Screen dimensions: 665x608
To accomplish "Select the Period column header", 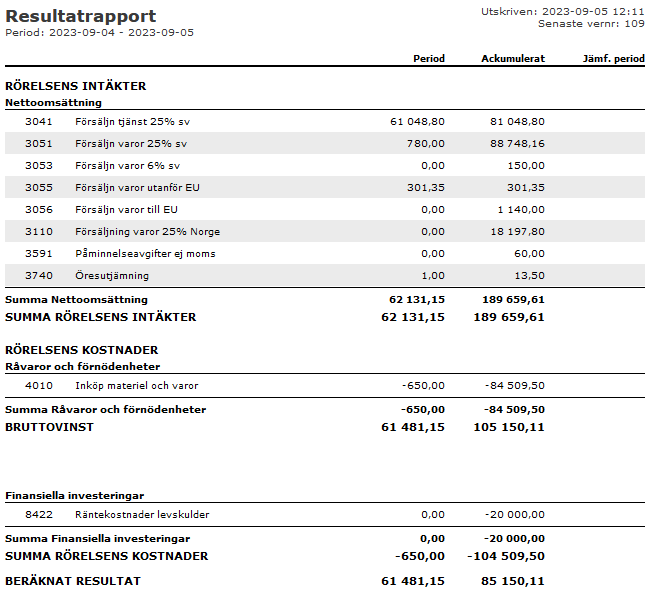I will (429, 59).
